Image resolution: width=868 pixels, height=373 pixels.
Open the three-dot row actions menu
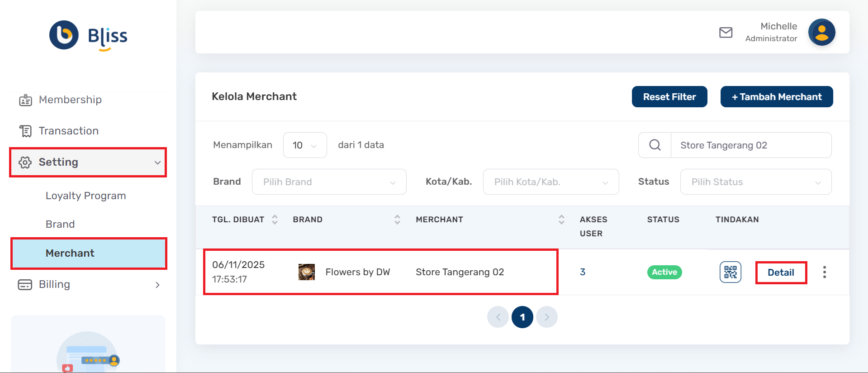click(x=824, y=272)
